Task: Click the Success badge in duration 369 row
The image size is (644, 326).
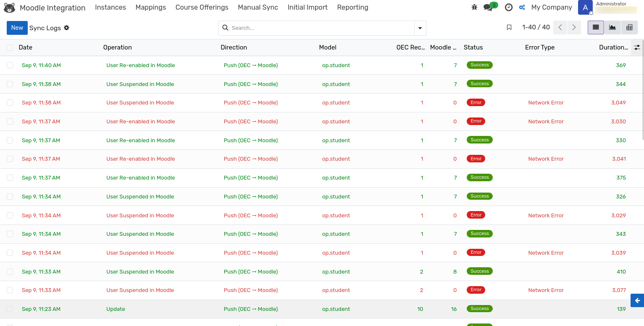Action: pos(480,65)
